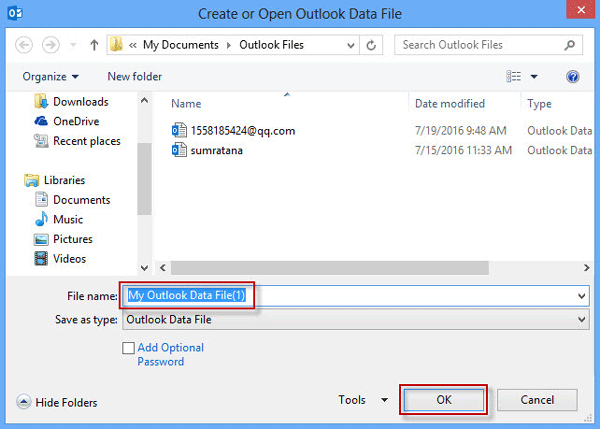The width and height of the screenshot is (600, 429).
Task: Refresh the Outlook Files folder view
Action: click(371, 46)
